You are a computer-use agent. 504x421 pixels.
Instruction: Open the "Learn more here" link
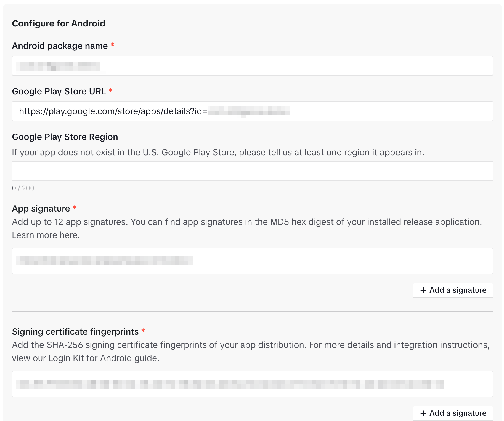[46, 235]
